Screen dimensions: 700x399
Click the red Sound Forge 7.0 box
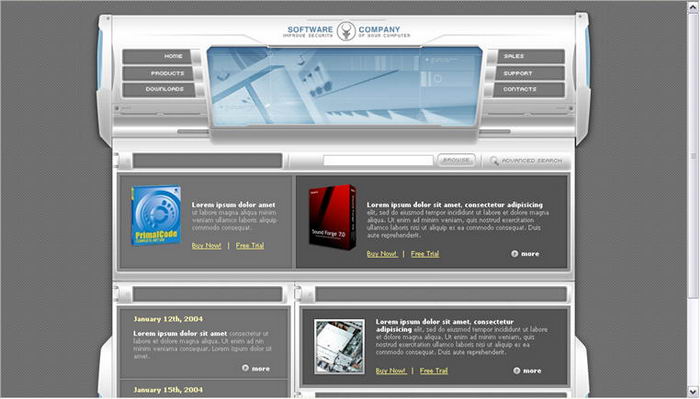333,217
